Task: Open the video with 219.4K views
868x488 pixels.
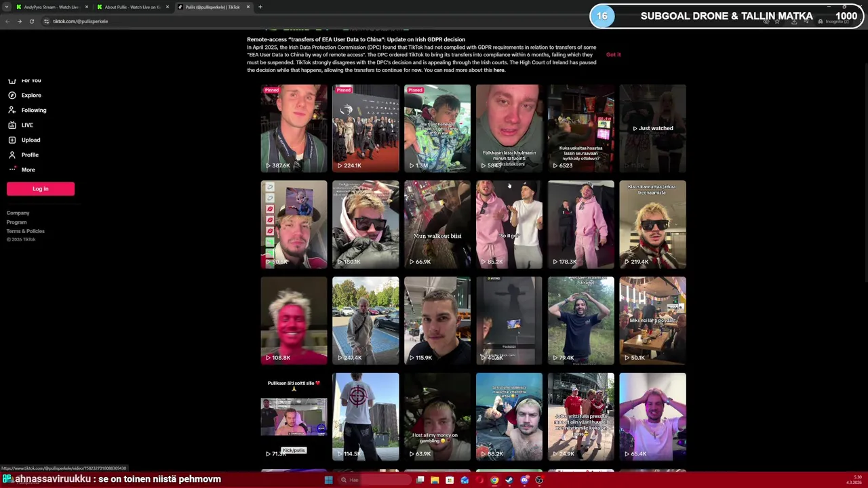Action: point(653,224)
